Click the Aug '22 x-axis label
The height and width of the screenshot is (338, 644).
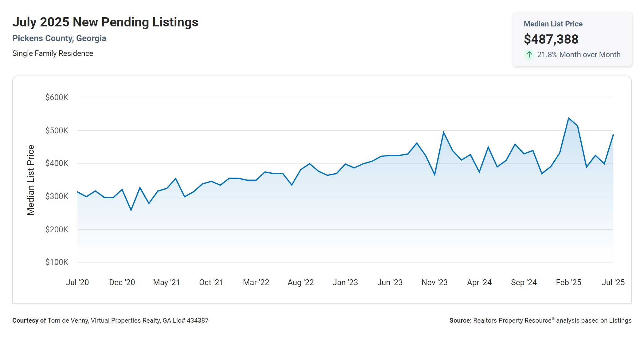(x=300, y=282)
